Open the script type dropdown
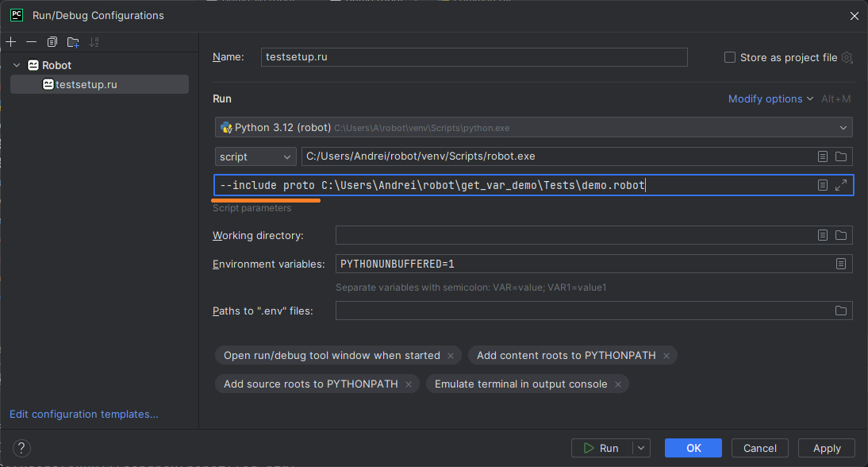 pyautogui.click(x=255, y=156)
